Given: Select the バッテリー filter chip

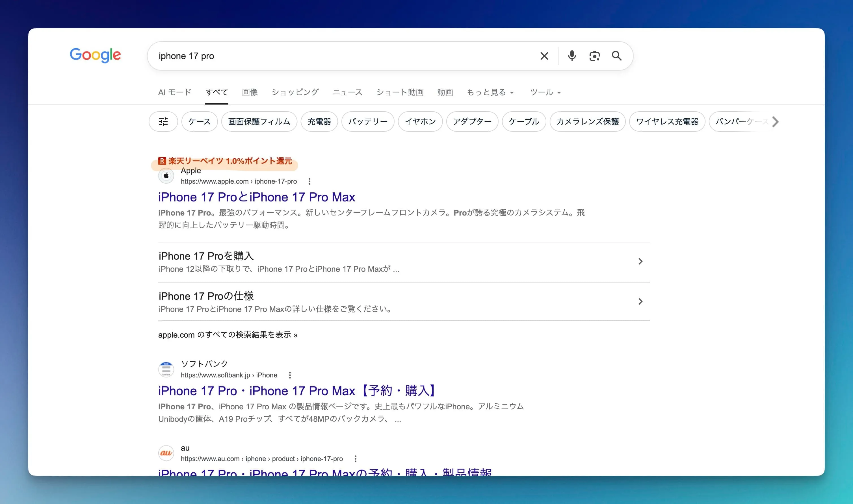Looking at the screenshot, I should (368, 121).
